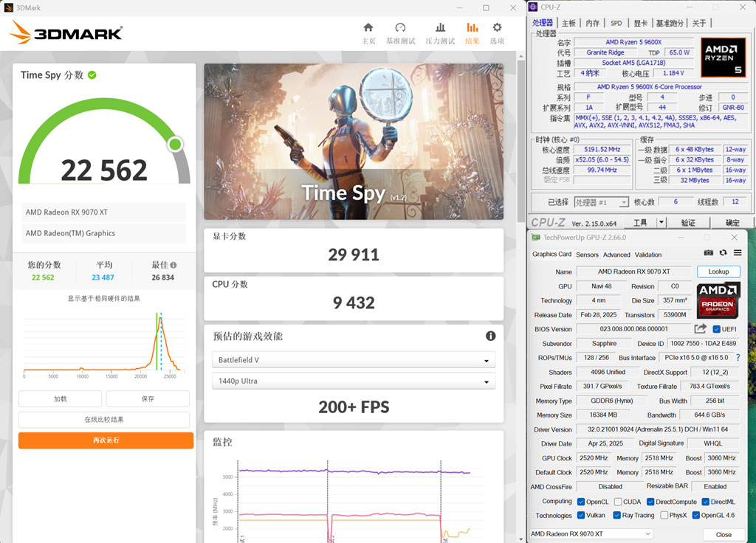The image size is (756, 543).
Task: Switch to the Advanced tab in GPU-Z
Action: point(616,255)
